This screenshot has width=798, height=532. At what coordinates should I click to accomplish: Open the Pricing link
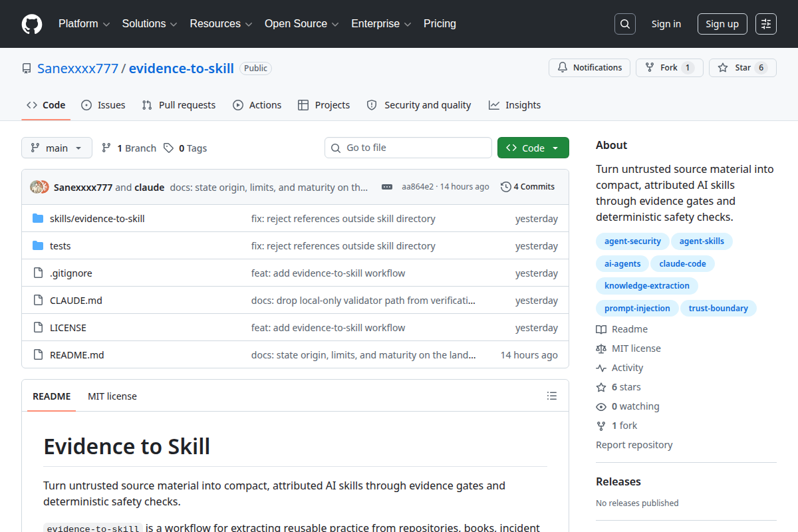pyautogui.click(x=440, y=24)
